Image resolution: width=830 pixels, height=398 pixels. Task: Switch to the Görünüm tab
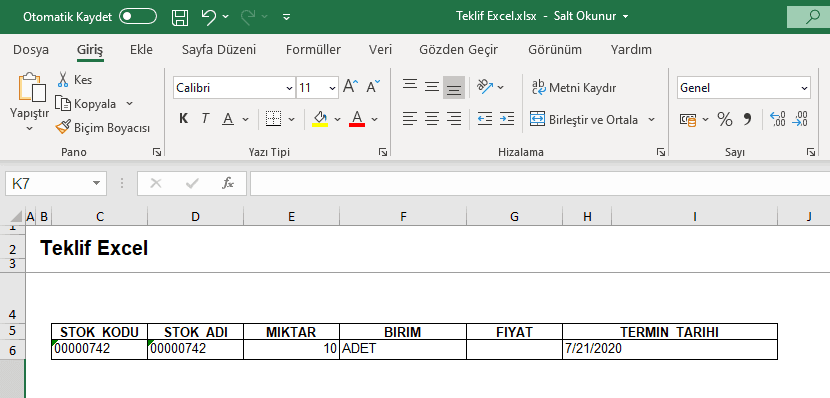point(555,50)
